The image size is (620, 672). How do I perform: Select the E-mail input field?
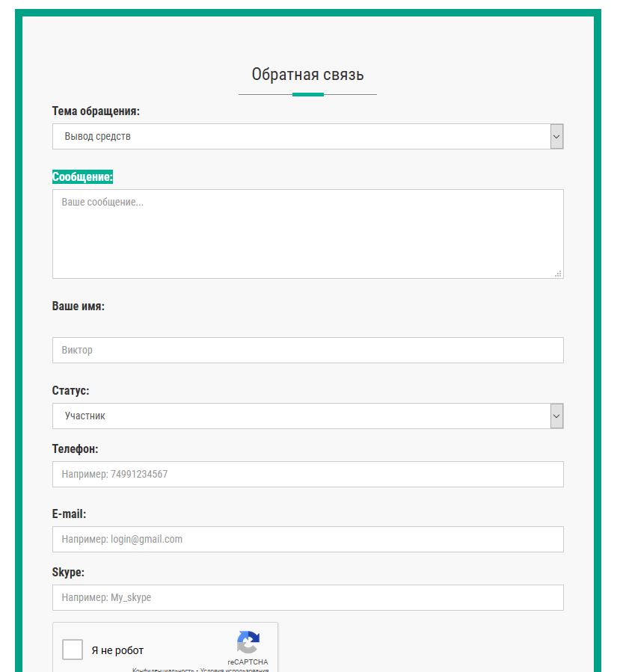tap(307, 540)
